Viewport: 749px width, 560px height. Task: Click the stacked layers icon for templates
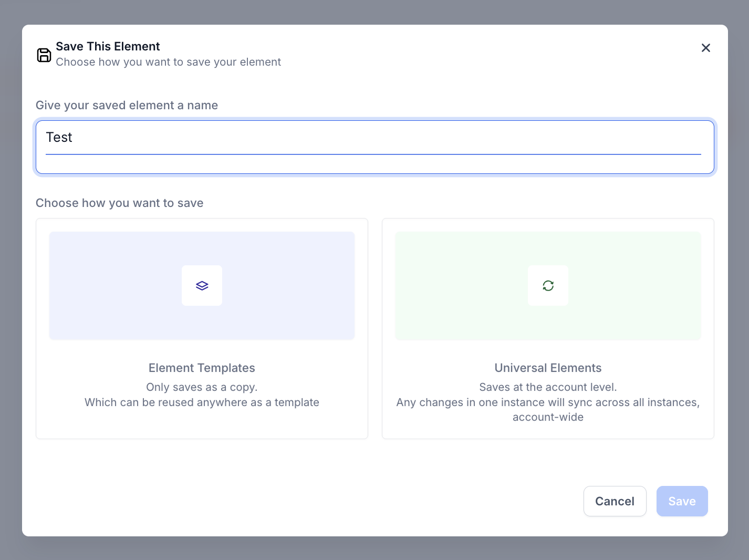tap(202, 286)
